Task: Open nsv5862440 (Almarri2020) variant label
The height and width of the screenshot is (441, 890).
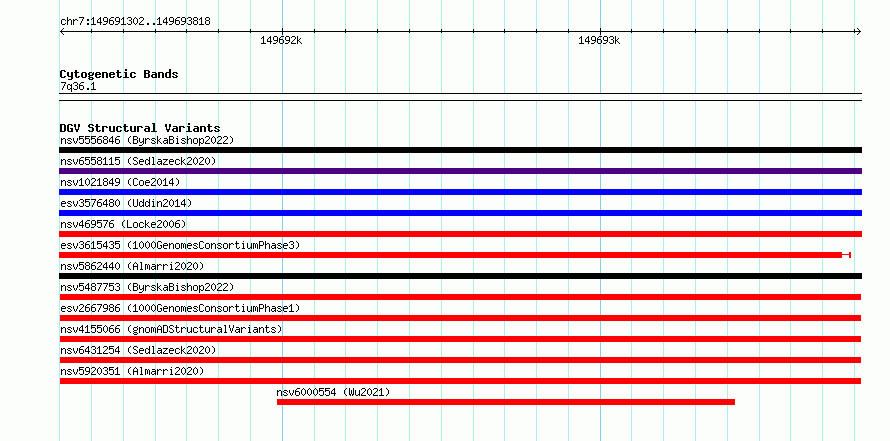Action: click(132, 266)
